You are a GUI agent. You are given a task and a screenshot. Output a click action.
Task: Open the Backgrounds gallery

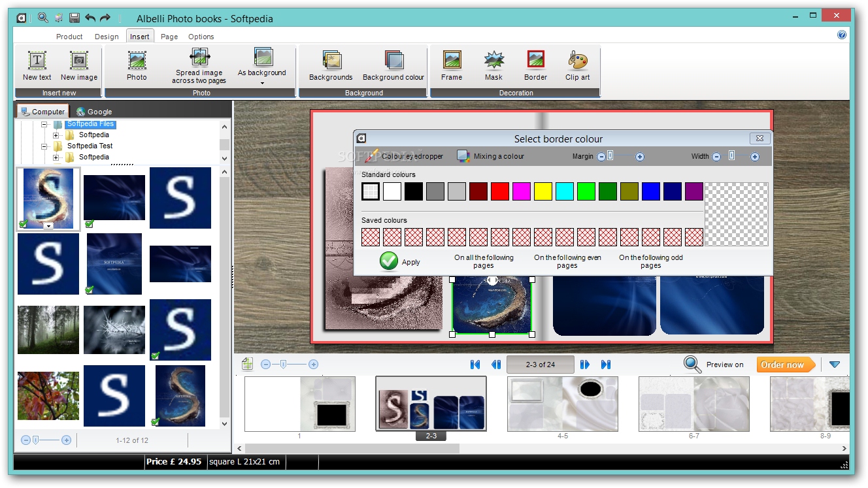coord(331,65)
